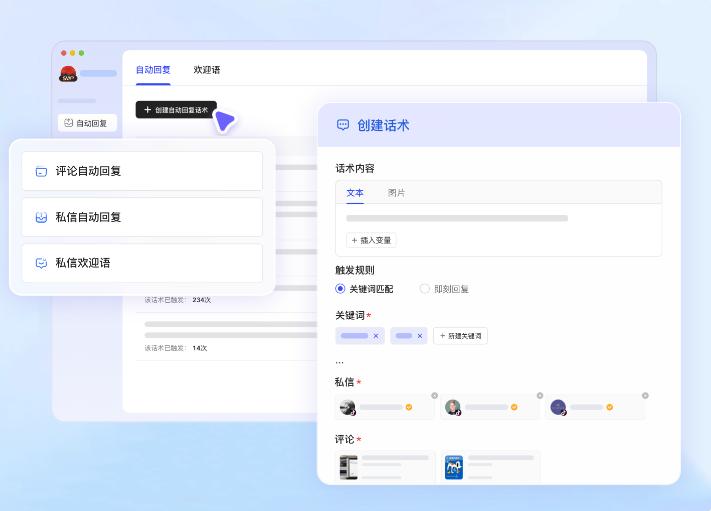The image size is (711, 511).
Task: Select the 图片 content tab
Action: pos(396,193)
